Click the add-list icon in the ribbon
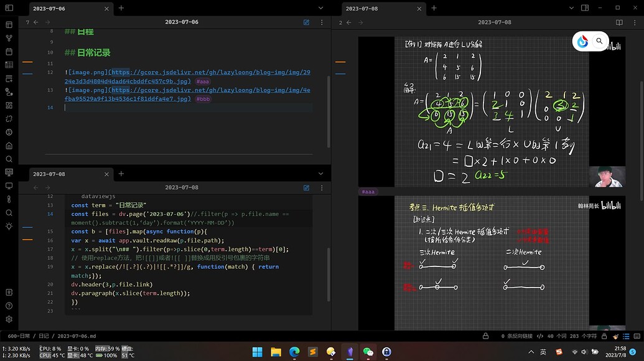Image resolution: width=644 pixels, height=361 pixels. pyautogui.click(x=9, y=78)
